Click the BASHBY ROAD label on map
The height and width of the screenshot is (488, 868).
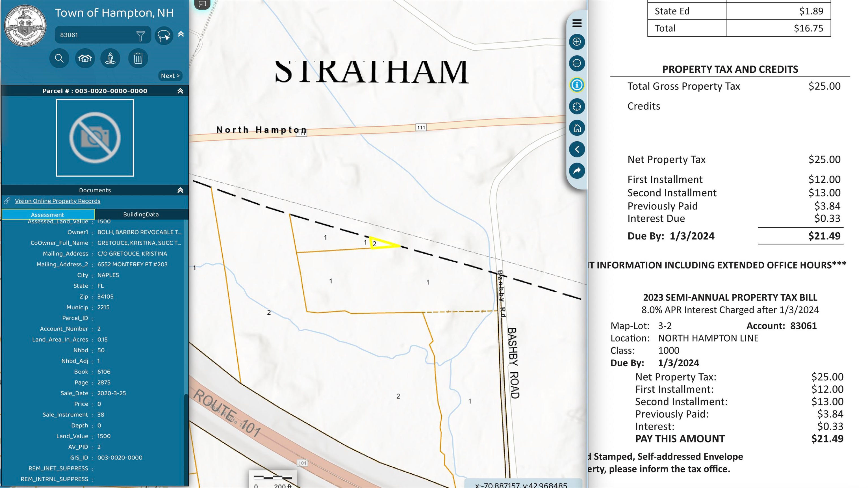click(513, 363)
